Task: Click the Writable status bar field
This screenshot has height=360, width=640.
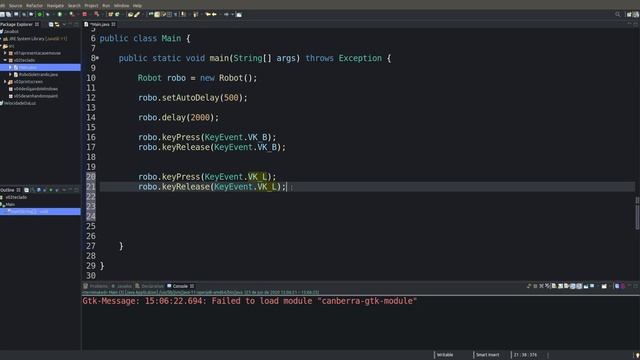Action: (x=445, y=355)
